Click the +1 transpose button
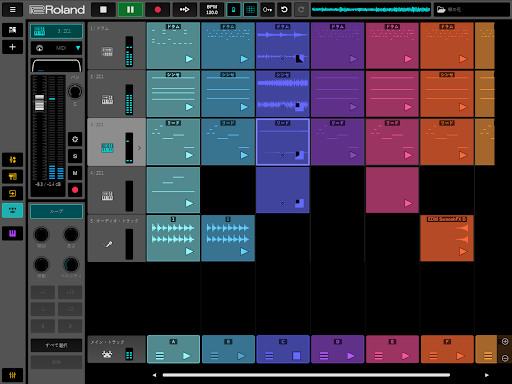This screenshot has height=384, width=512. click(43, 292)
